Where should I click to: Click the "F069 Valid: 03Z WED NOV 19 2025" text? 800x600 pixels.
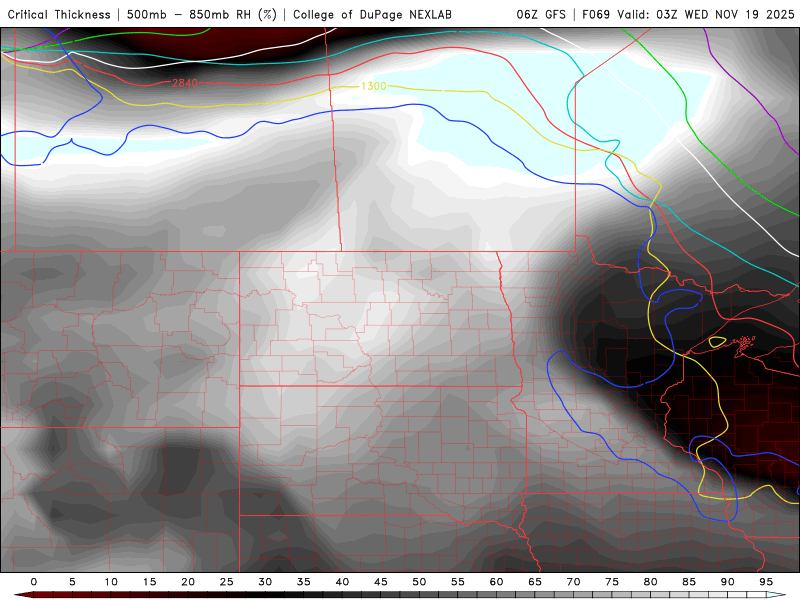point(688,14)
